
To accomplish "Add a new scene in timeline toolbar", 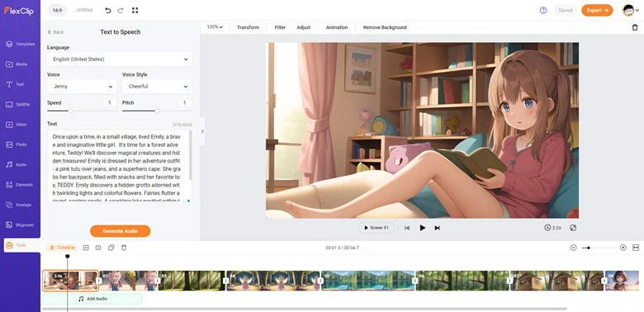I will click(x=86, y=248).
